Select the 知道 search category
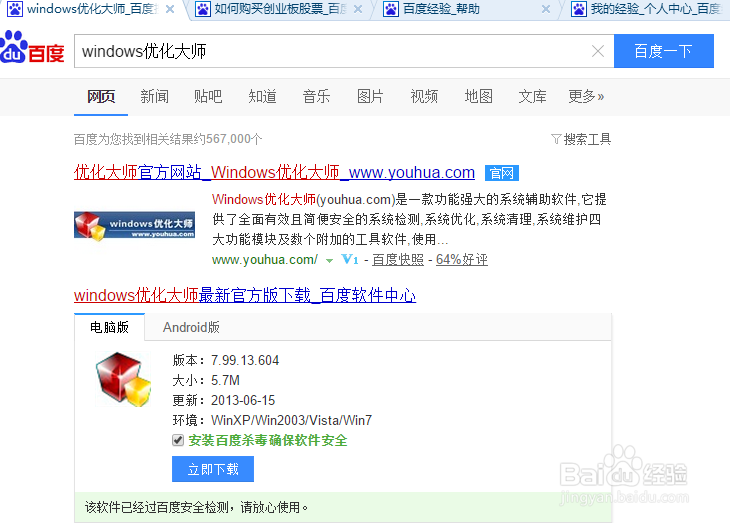This screenshot has height=523, width=730. pyautogui.click(x=262, y=96)
